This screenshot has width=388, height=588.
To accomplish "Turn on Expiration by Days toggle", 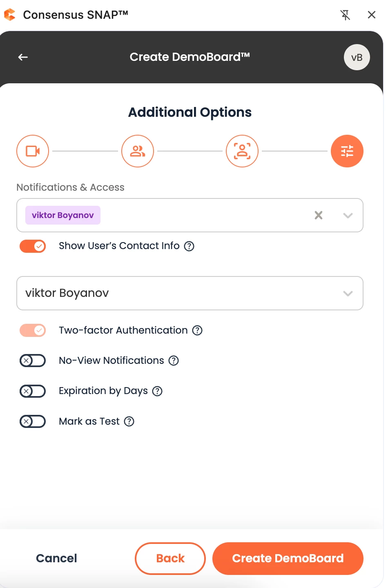I will click(33, 391).
